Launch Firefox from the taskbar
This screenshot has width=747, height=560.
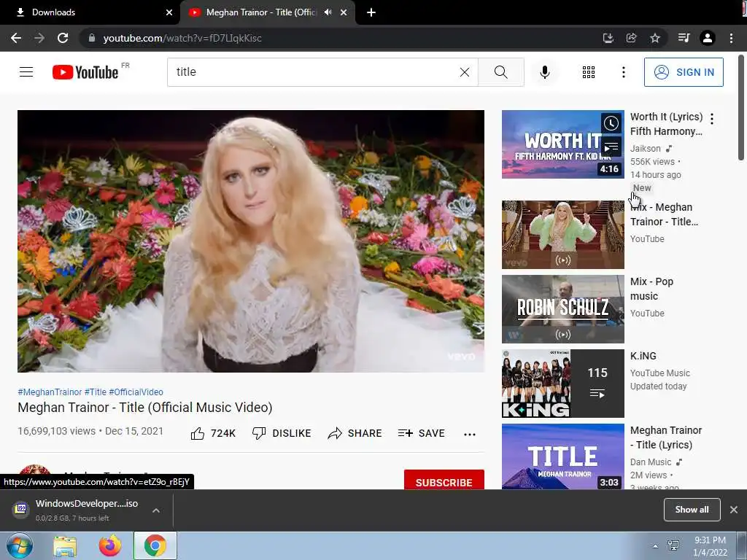pyautogui.click(x=110, y=546)
